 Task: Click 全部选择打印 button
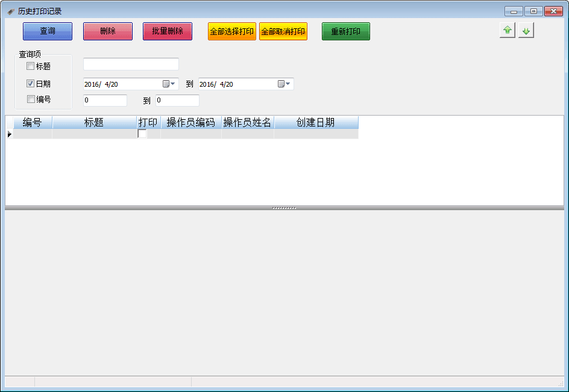point(232,31)
